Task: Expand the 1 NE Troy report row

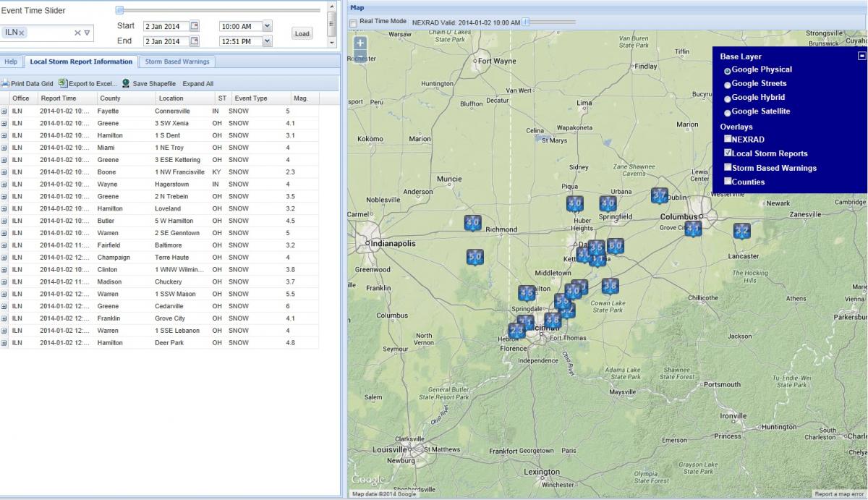Action: pos(4,148)
